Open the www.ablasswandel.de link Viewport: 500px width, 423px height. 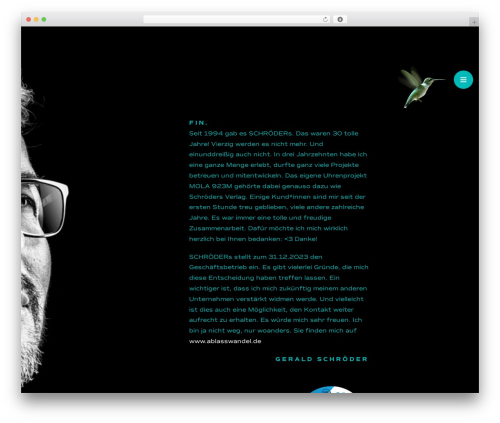click(225, 341)
